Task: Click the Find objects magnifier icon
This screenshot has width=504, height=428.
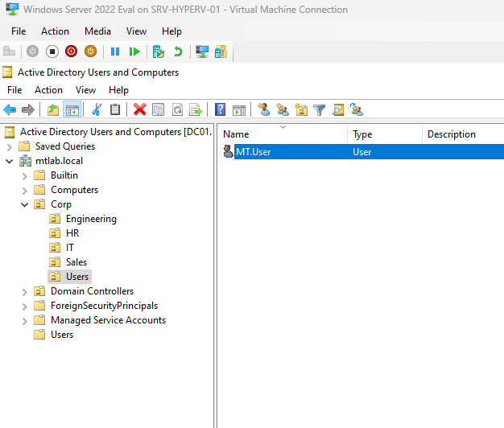Action: coord(338,109)
